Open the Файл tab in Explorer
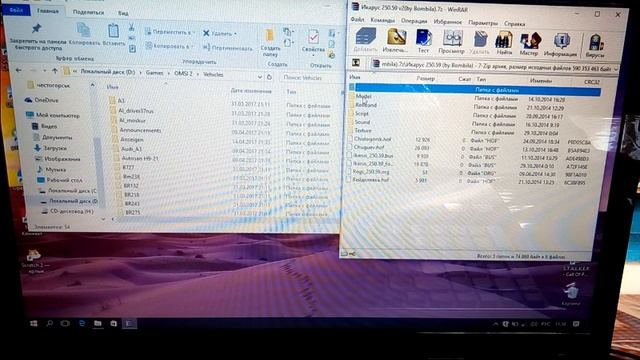640x360 pixels. coord(16,10)
